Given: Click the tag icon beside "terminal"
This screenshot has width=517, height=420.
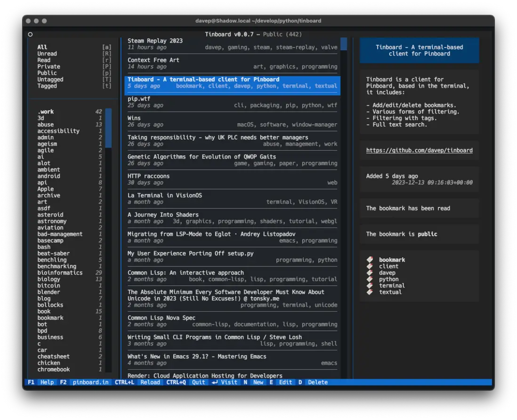Looking at the screenshot, I should coord(370,285).
